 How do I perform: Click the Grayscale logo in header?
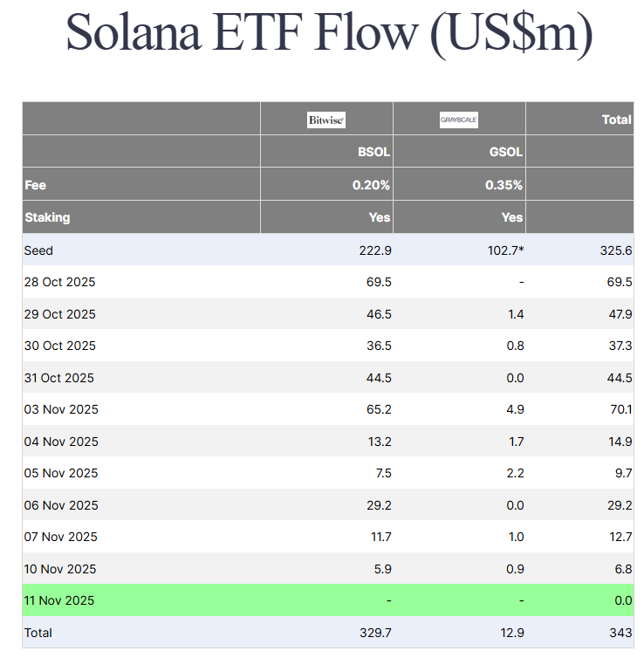459,120
